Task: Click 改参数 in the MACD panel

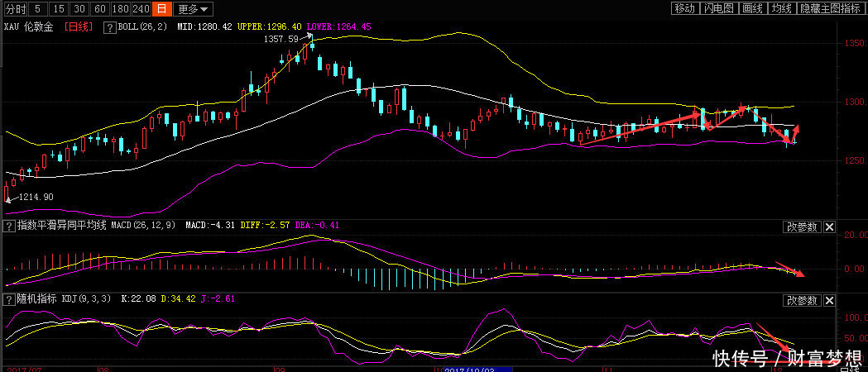Action: pos(802,227)
